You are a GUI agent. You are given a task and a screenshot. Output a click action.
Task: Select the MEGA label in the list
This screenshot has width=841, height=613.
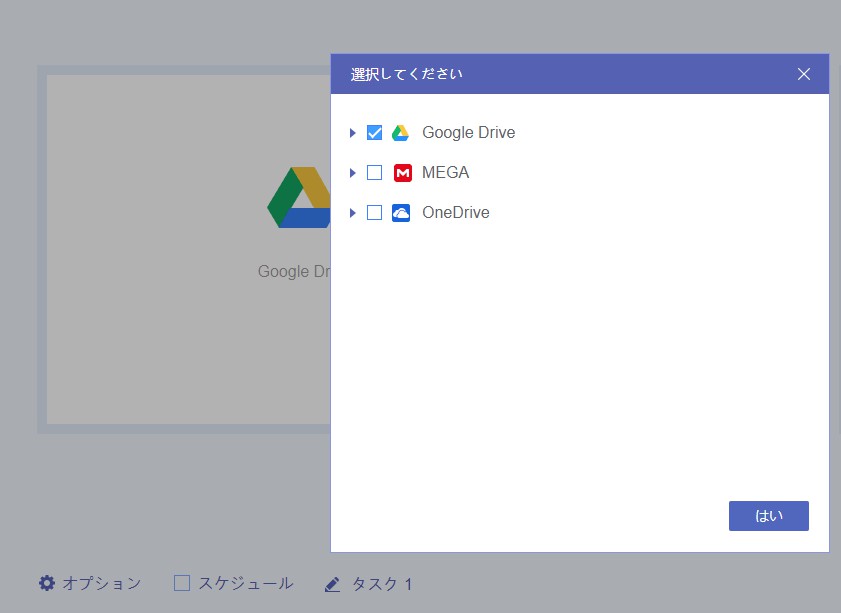[x=445, y=173]
